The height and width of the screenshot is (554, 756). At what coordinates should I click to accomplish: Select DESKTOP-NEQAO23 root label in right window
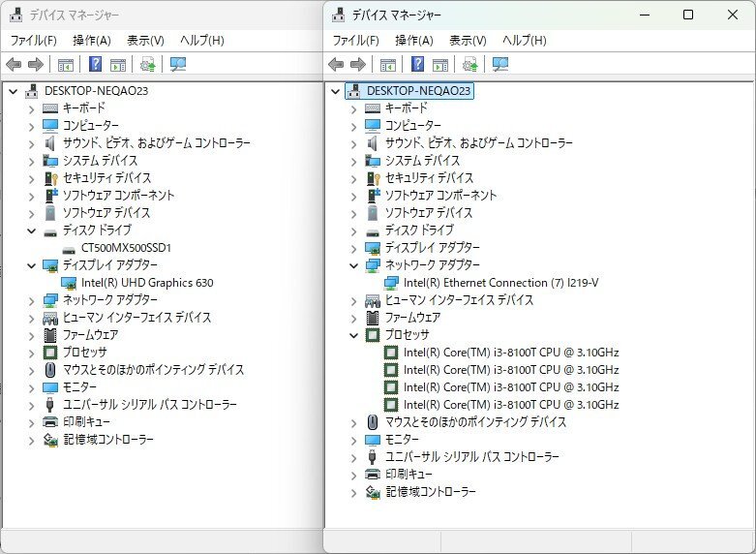(x=418, y=91)
